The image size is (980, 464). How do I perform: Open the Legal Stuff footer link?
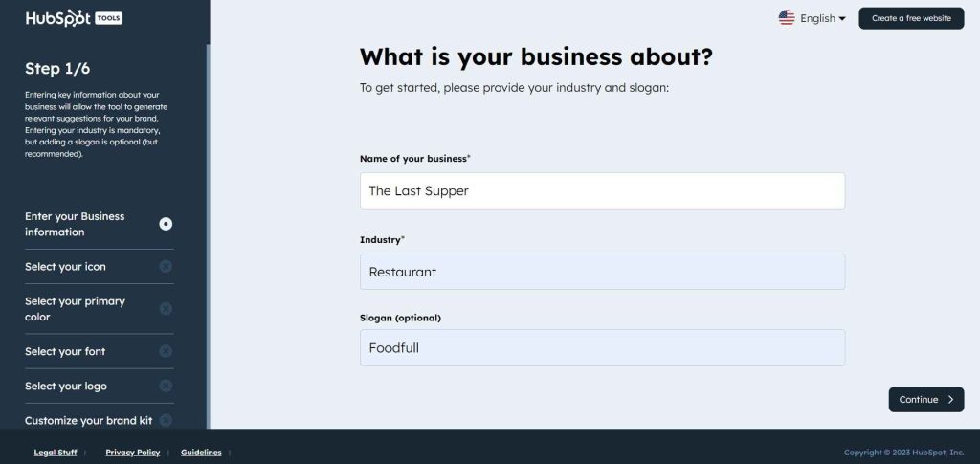coord(56,453)
